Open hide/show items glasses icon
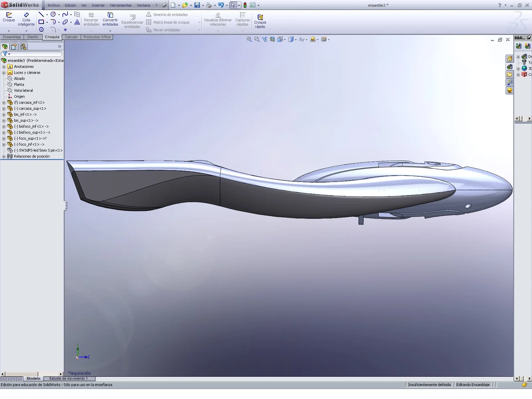The image size is (532, 399). (302, 39)
